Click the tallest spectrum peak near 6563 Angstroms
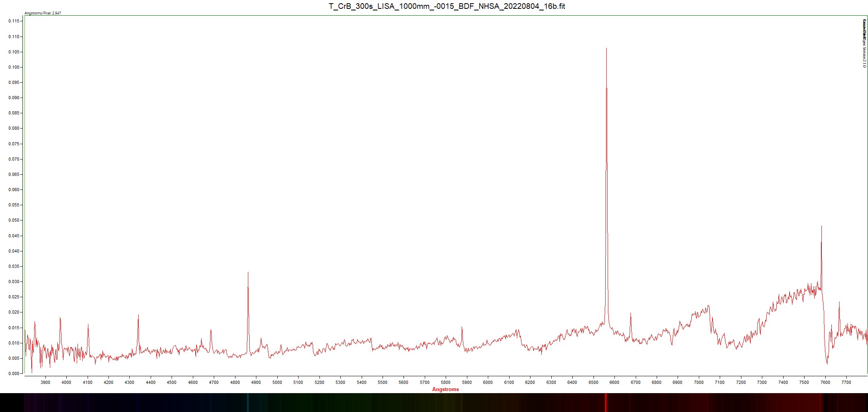The height and width of the screenshot is (412, 868). click(x=606, y=49)
